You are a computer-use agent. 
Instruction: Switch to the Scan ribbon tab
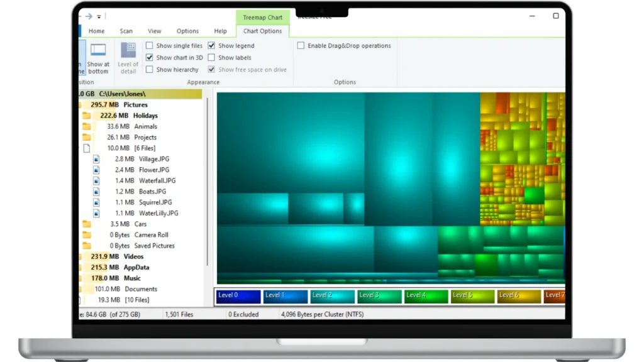[126, 31]
